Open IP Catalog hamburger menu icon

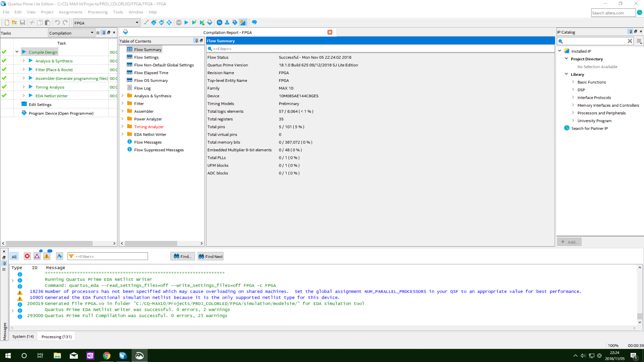click(x=639, y=41)
